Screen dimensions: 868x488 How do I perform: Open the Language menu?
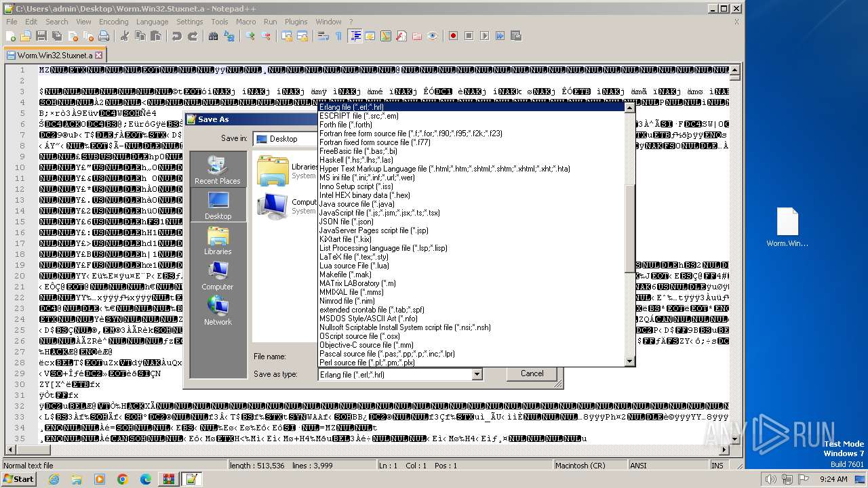[152, 22]
